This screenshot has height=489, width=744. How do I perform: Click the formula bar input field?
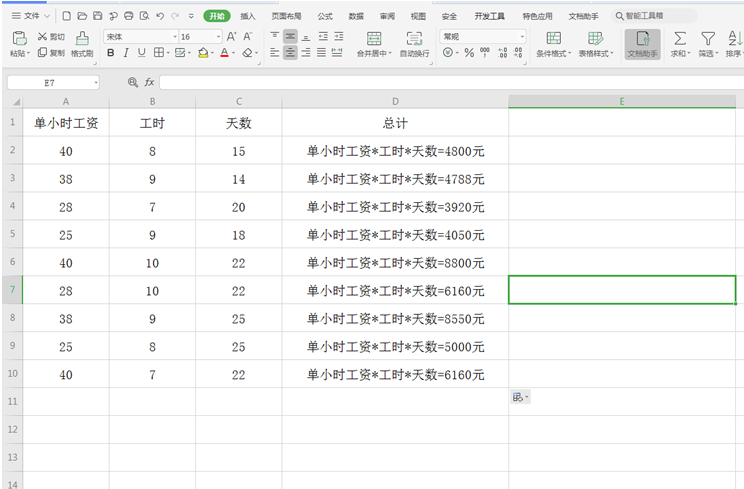pyautogui.click(x=451, y=83)
